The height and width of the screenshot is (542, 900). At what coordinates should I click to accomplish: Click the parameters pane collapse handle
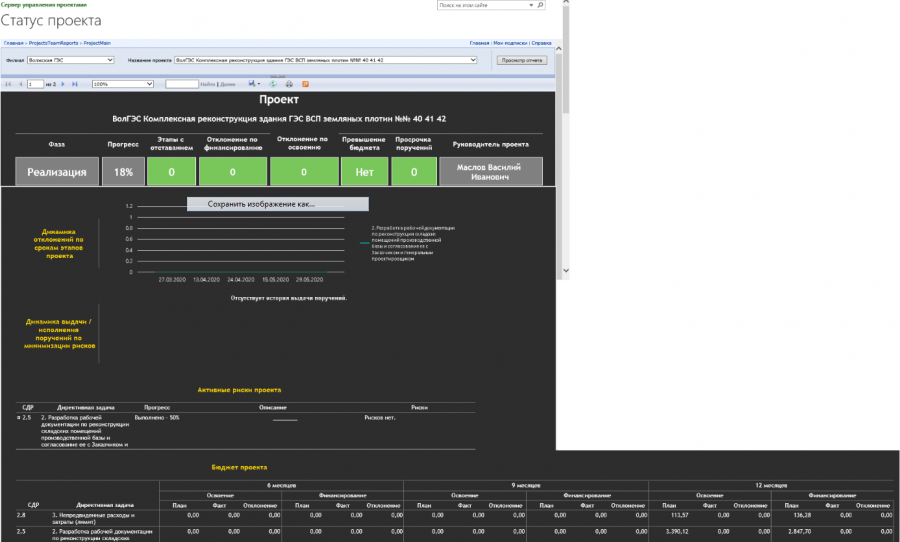278,76
